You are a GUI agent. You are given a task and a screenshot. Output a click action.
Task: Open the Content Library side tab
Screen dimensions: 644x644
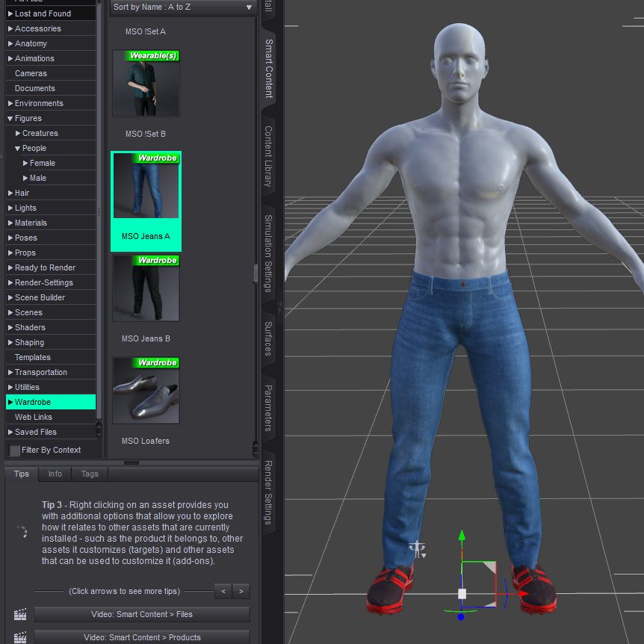click(268, 156)
